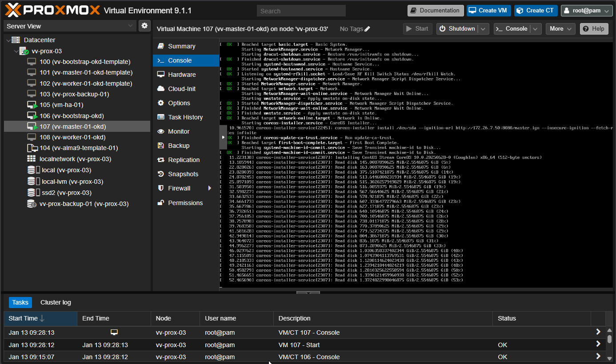Select localnetwork (vv-prox-03) in tree

(75, 159)
